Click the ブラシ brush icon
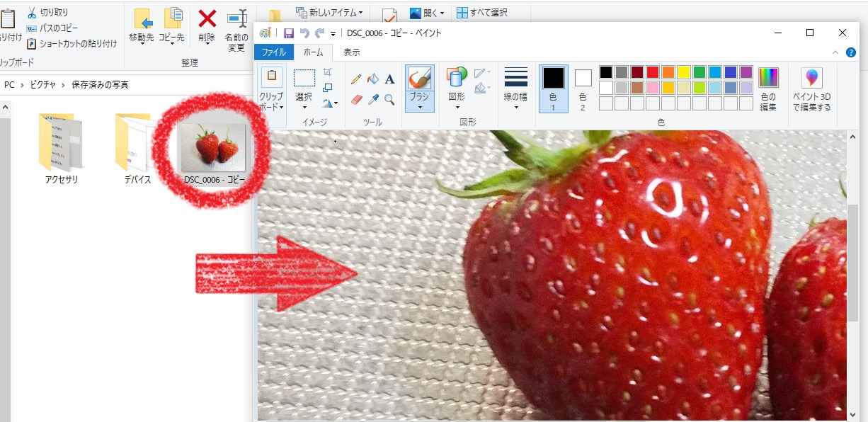The height and width of the screenshot is (422, 868). point(420,78)
